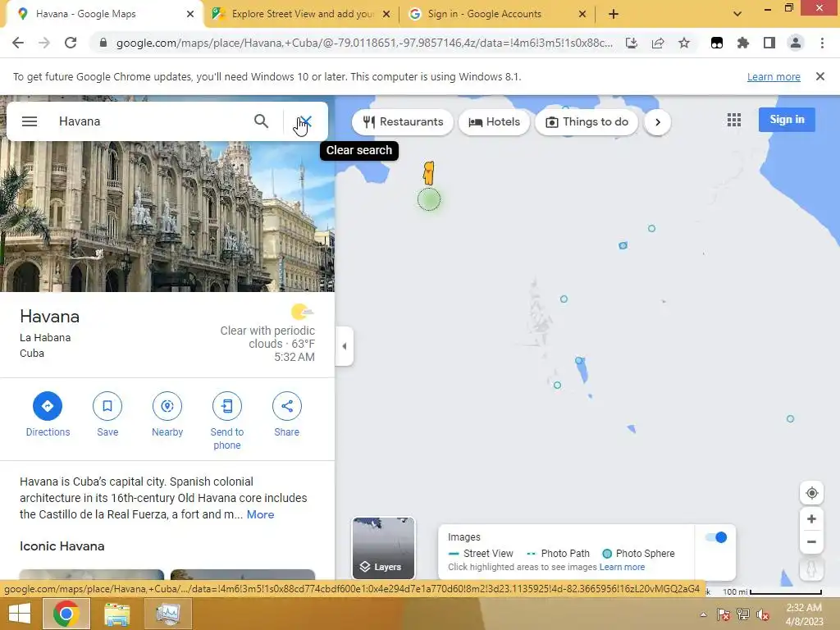Open File Explorer from taskbar

point(116,614)
